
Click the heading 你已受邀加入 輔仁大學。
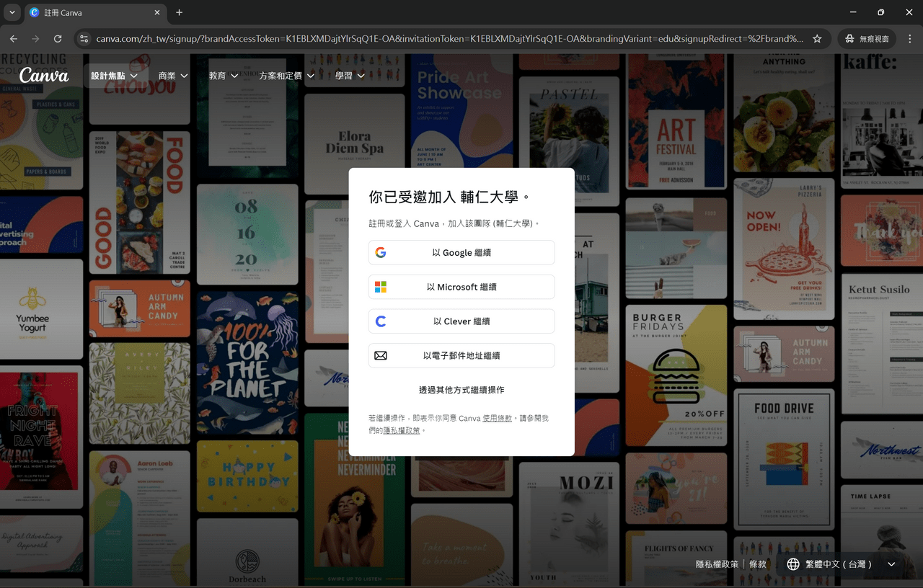click(450, 197)
